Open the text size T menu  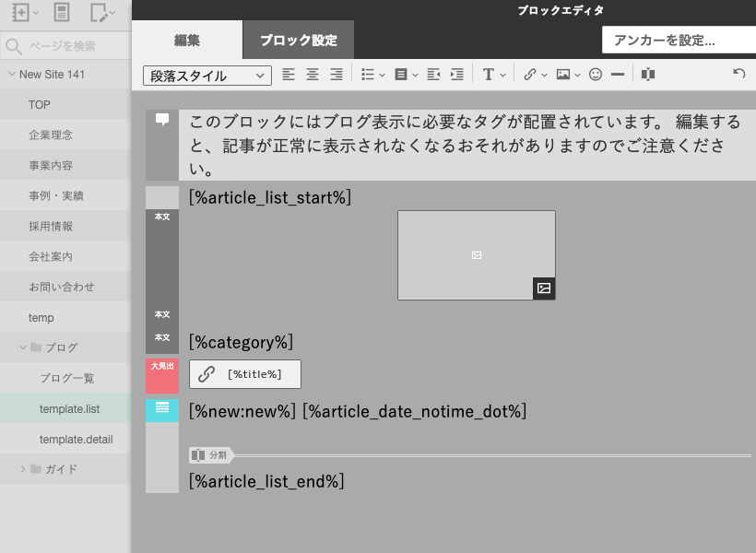(494, 75)
